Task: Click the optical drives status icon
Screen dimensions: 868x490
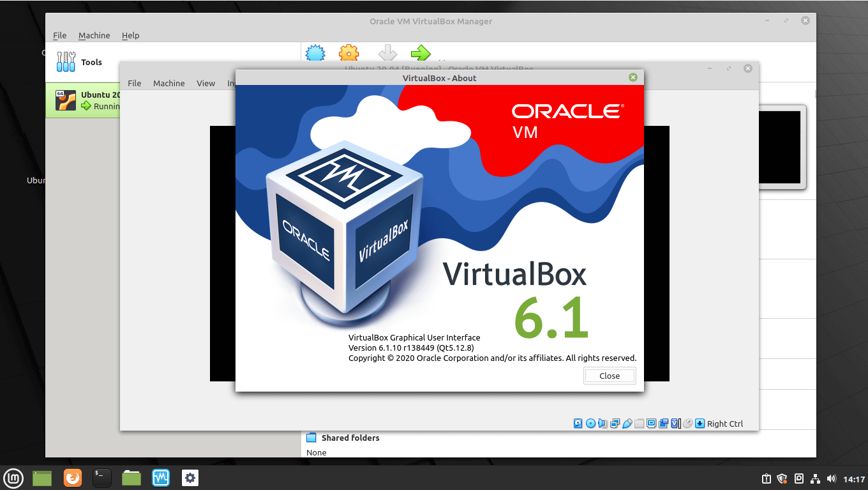Action: tap(590, 423)
